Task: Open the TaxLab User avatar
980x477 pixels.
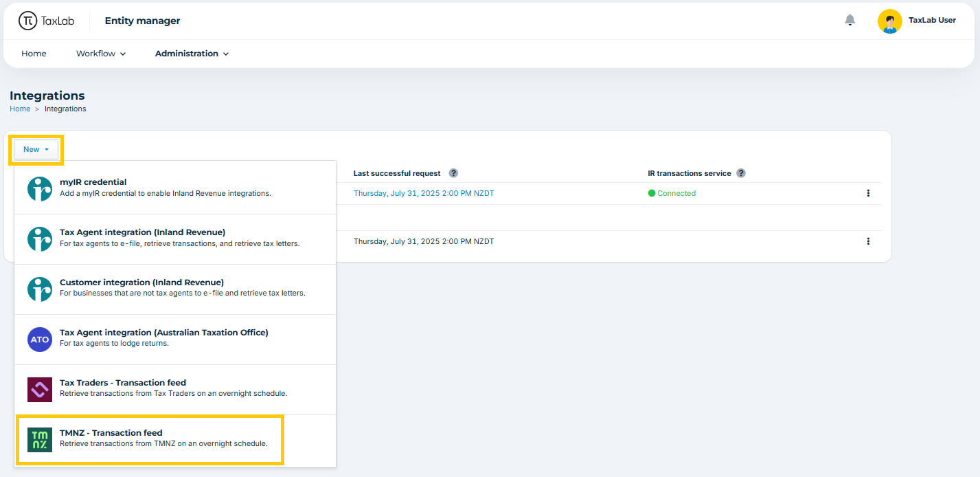Action: click(x=889, y=21)
